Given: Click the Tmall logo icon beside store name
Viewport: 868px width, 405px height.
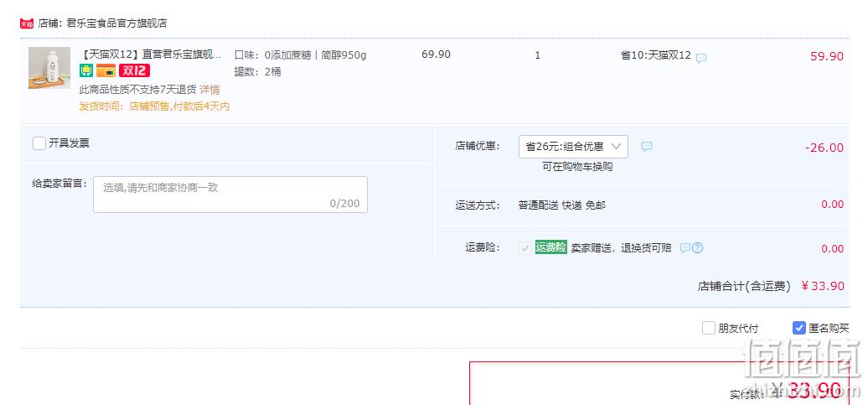Looking at the screenshot, I should tap(27, 23).
